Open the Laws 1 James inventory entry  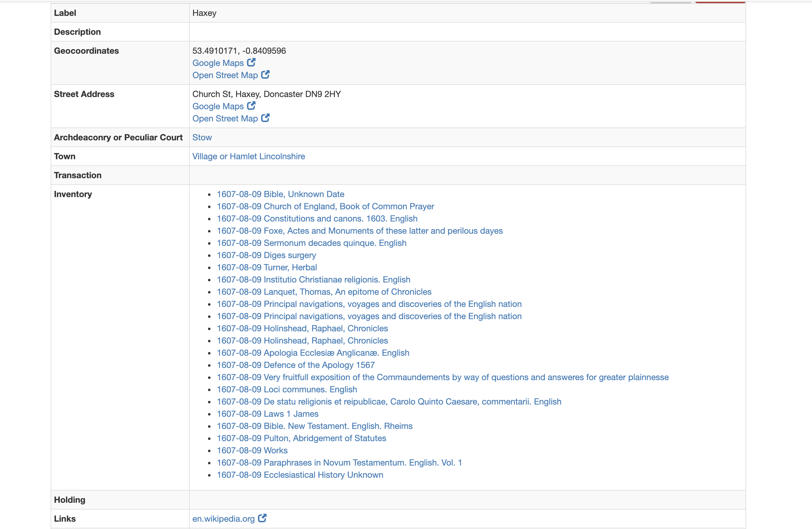(267, 414)
